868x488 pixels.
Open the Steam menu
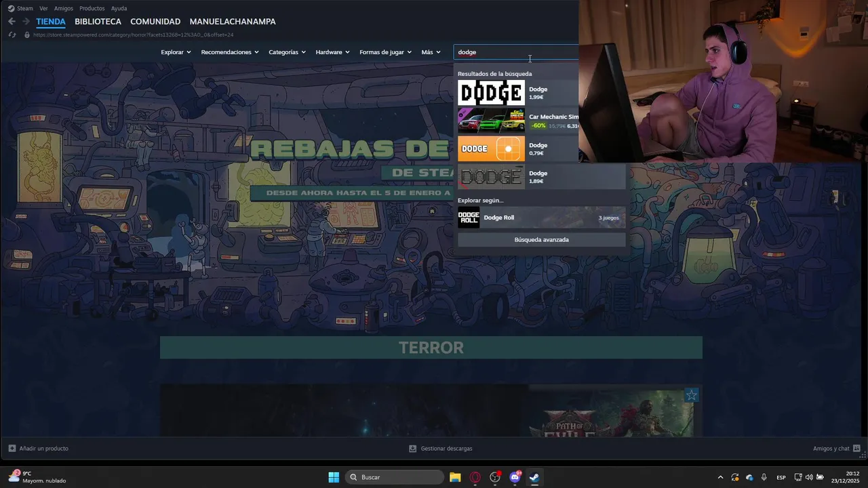25,8
